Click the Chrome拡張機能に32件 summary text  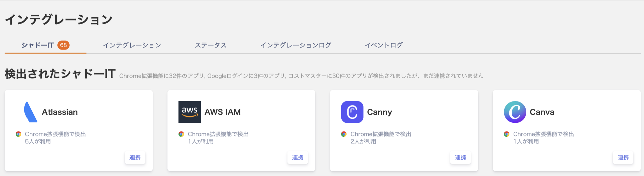click(301, 76)
